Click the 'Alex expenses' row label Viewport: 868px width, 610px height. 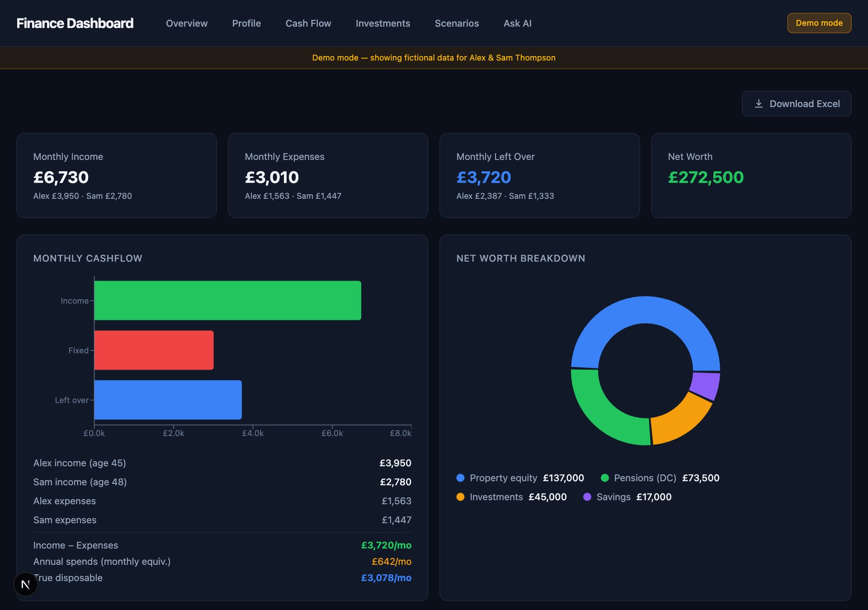click(x=65, y=501)
